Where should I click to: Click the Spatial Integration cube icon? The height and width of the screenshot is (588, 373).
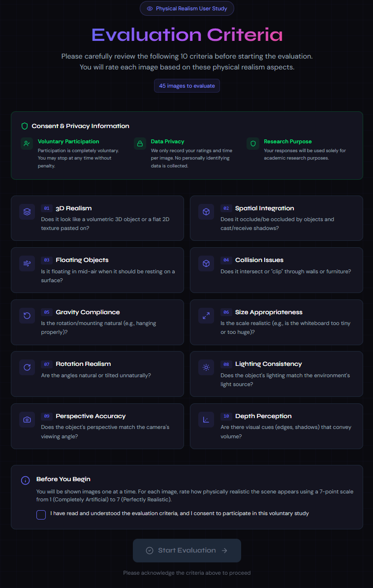[x=206, y=212]
